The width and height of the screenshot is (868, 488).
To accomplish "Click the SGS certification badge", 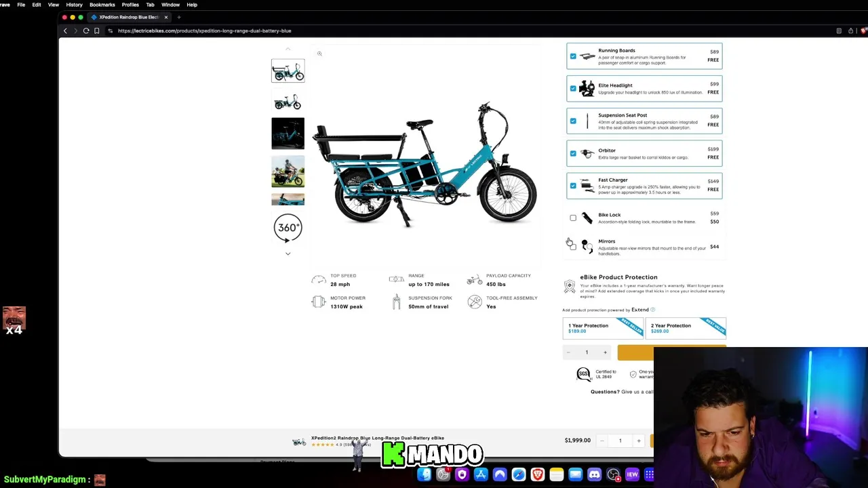I will click(x=583, y=374).
